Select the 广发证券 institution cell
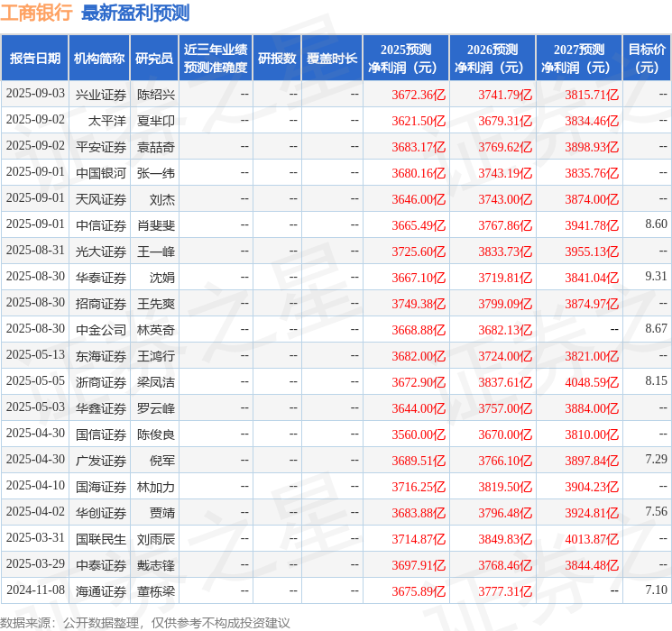Image resolution: width=672 pixels, height=631 pixels. 101,461
